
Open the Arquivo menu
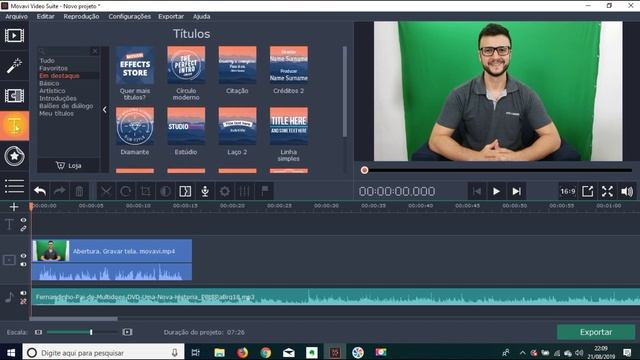click(x=16, y=17)
